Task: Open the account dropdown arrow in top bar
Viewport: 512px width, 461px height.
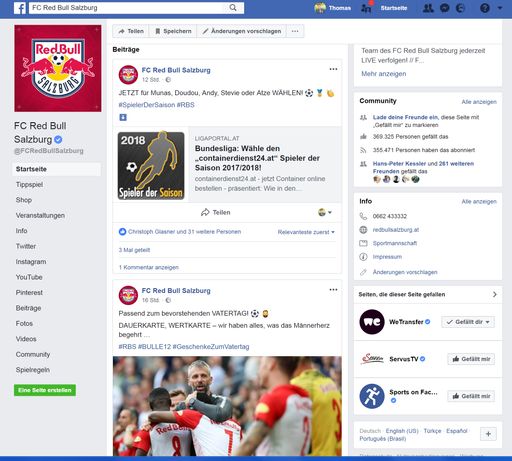Action: pyautogui.click(x=500, y=8)
